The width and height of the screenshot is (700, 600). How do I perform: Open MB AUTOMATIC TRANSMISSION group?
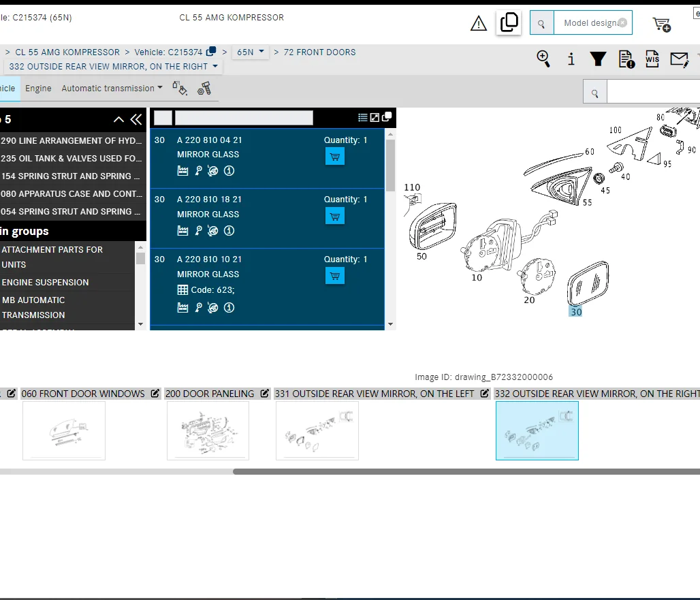tap(67, 308)
